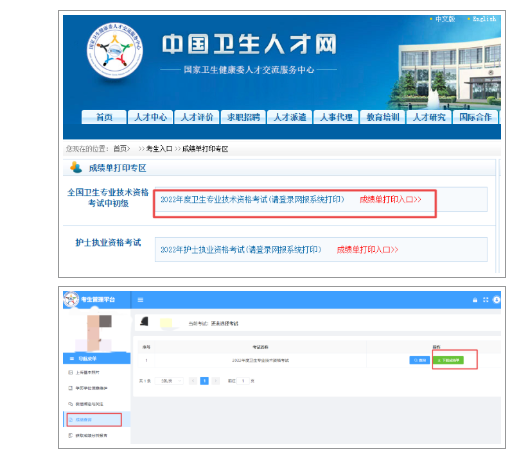532x456 pixels.
Task: Toggle fullscreen with the expand icon
Action: coord(486,300)
